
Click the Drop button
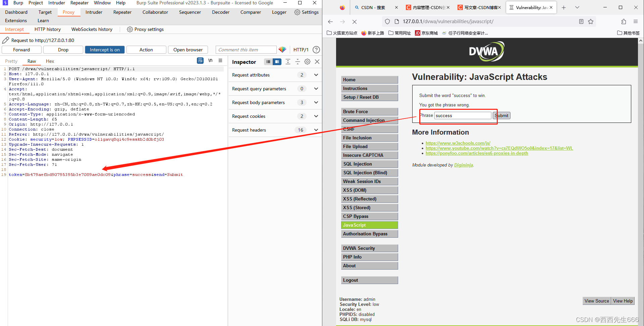pos(63,50)
